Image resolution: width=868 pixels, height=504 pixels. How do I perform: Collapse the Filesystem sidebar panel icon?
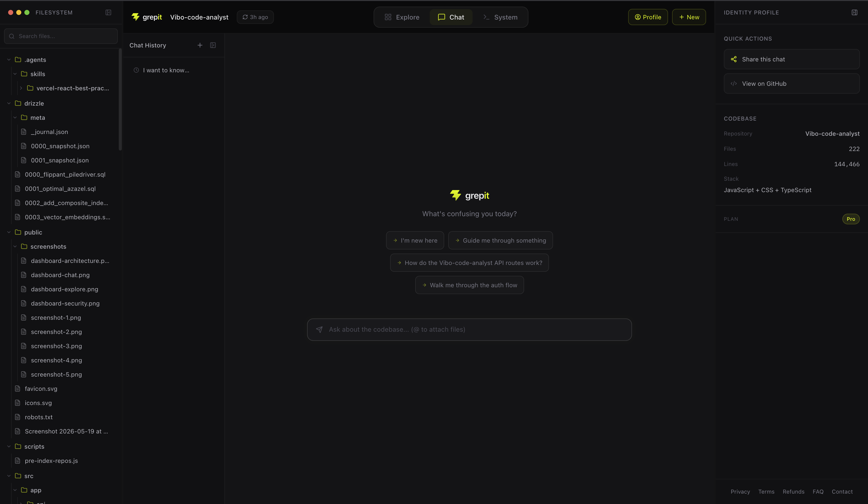click(x=108, y=12)
